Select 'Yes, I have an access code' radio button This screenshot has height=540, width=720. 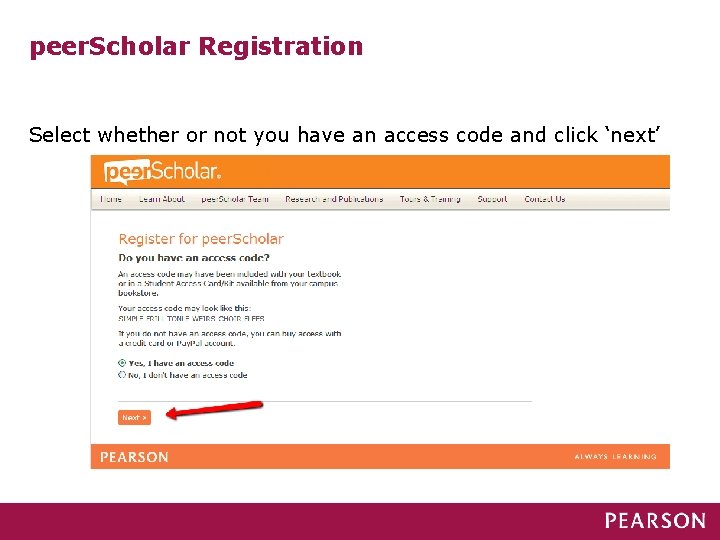[x=122, y=363]
